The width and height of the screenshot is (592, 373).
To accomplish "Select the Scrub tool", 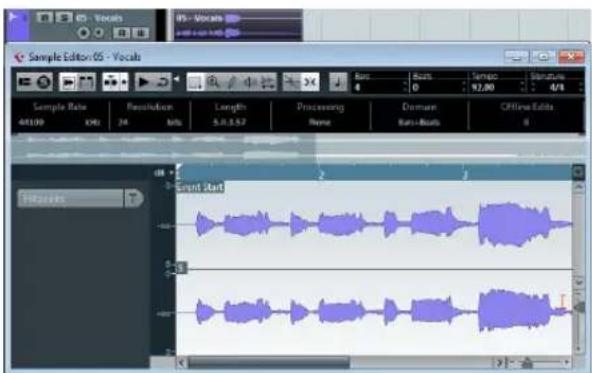I will point(267,82).
